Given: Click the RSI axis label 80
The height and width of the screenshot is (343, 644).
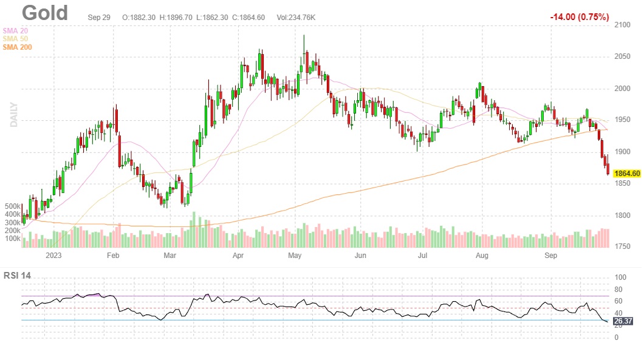Looking at the screenshot, I should 618,290.
